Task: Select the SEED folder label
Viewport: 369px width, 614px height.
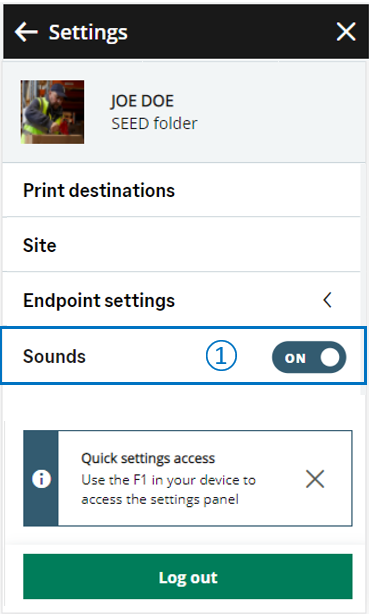Action: tap(154, 123)
